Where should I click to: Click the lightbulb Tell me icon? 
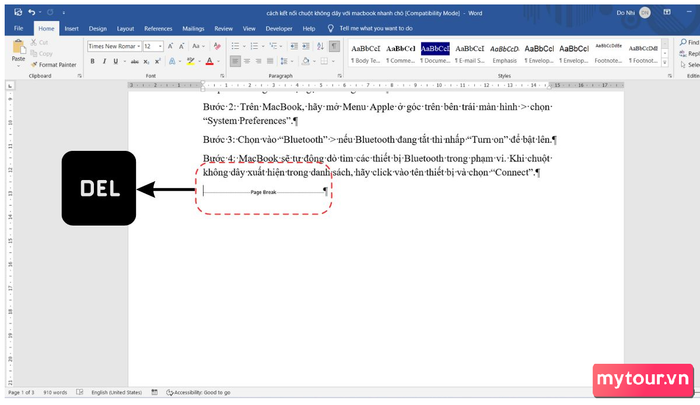(330, 28)
